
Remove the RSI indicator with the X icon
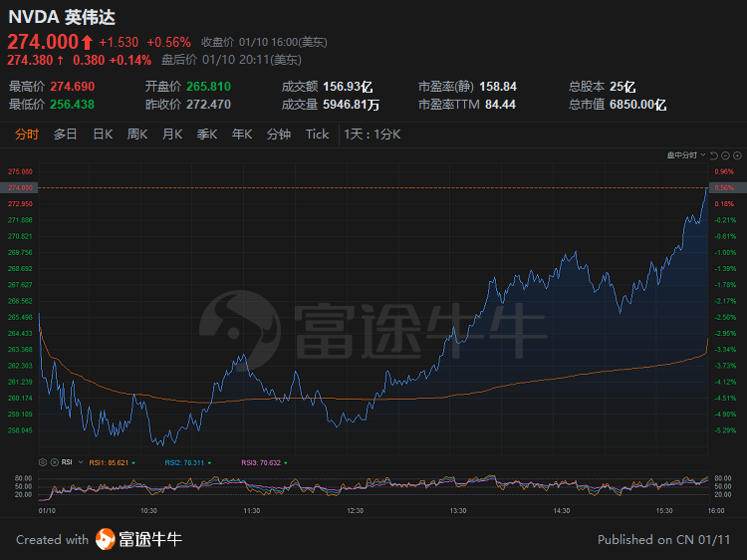point(55,462)
